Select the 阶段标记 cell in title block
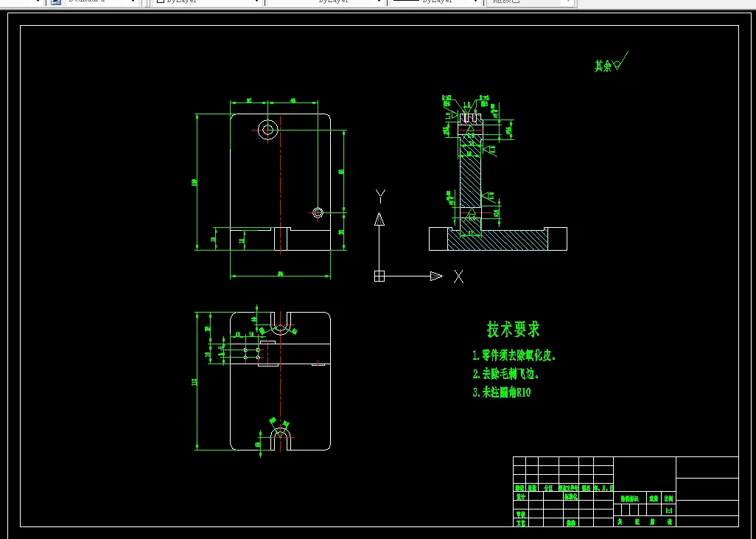756x539 pixels. point(629,498)
